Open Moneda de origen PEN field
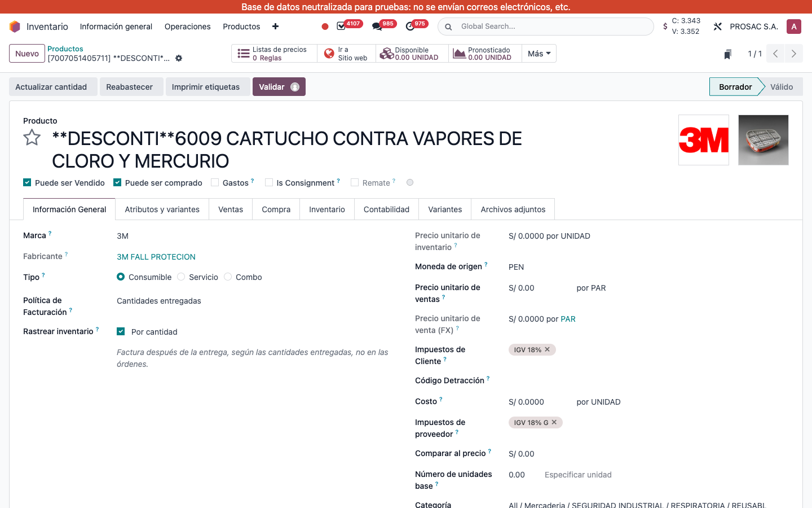 [648, 267]
